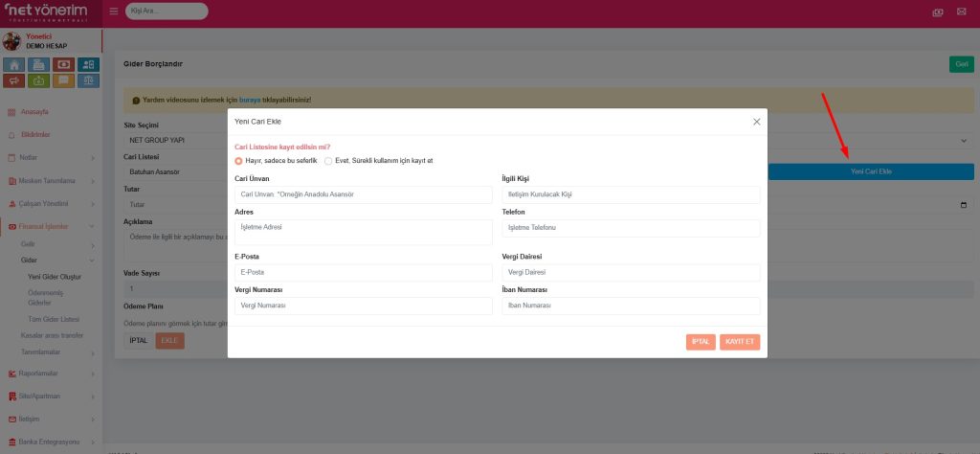Click the Cari Ünvan input field

click(x=363, y=194)
